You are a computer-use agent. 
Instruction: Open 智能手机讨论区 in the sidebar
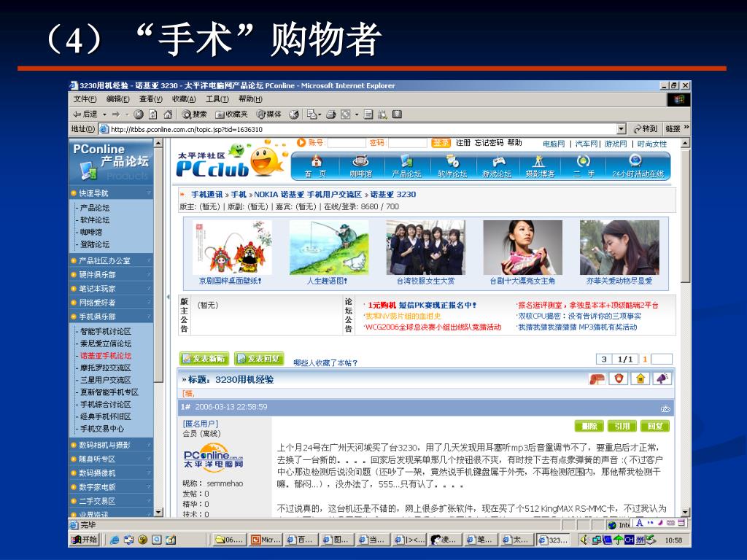[x=105, y=331]
